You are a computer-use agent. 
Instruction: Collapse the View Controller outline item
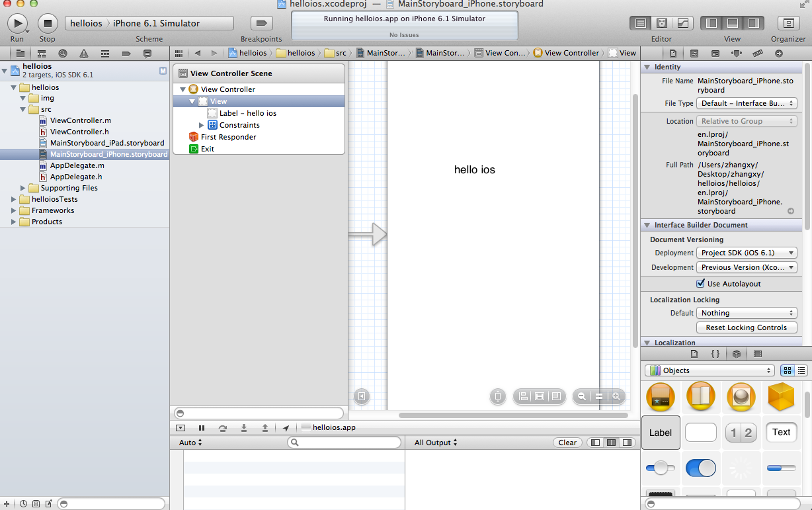pyautogui.click(x=183, y=89)
